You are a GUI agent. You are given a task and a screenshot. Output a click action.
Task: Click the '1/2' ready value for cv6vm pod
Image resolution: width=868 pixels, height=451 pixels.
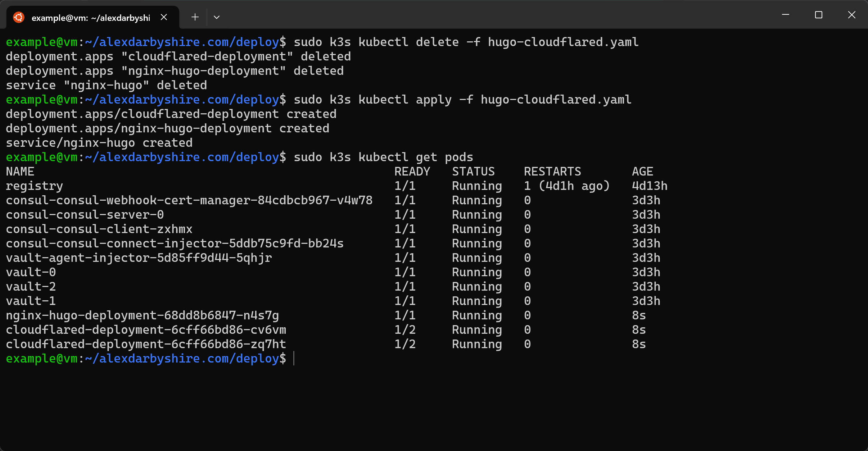point(405,330)
